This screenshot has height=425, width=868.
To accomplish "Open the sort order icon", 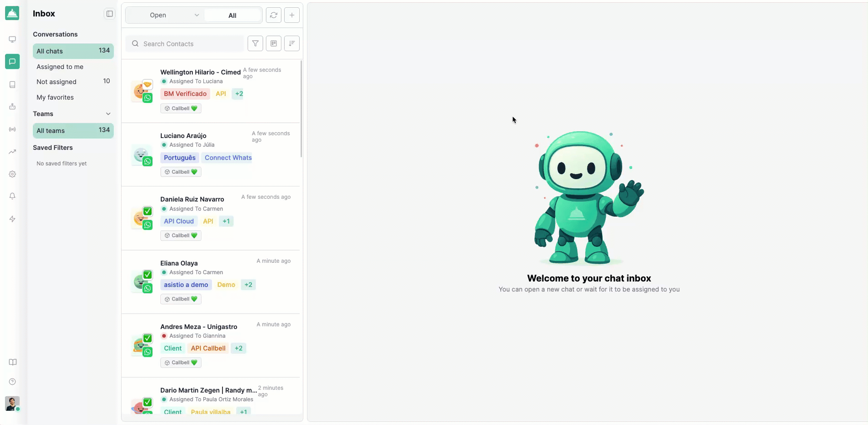I will point(291,43).
